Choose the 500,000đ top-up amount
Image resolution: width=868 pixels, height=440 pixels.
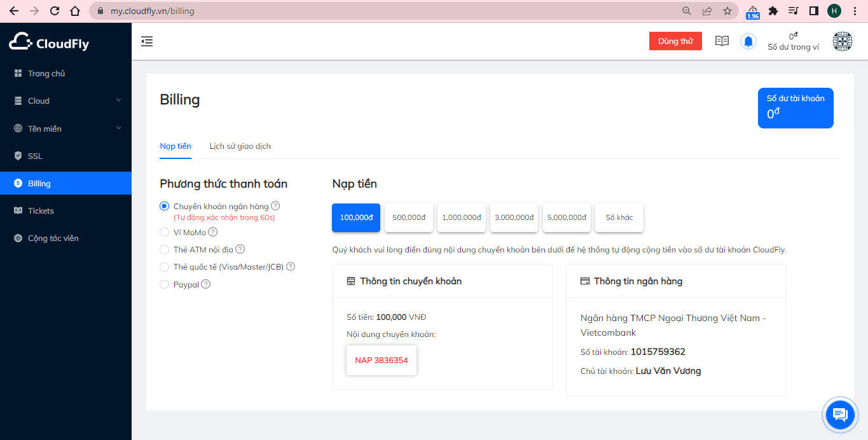[409, 217]
